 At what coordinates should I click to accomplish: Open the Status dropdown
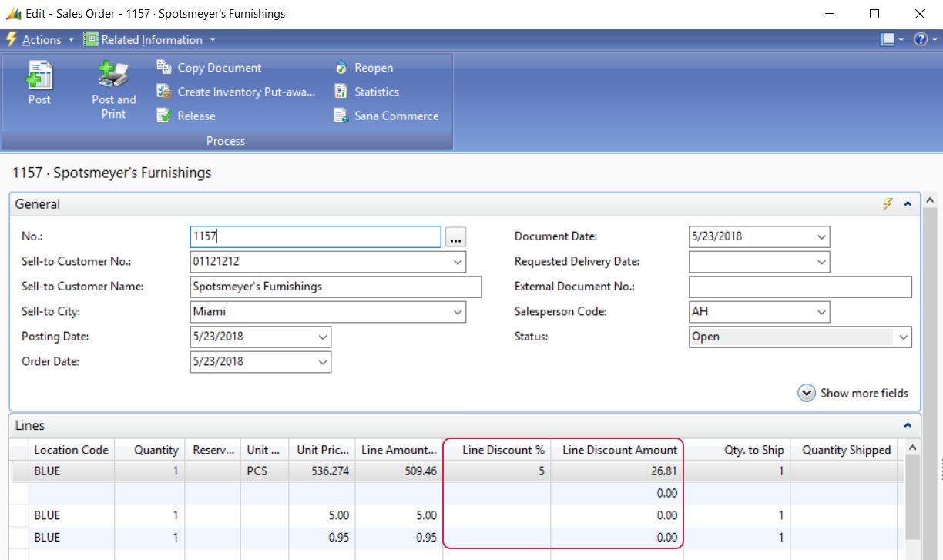click(903, 337)
